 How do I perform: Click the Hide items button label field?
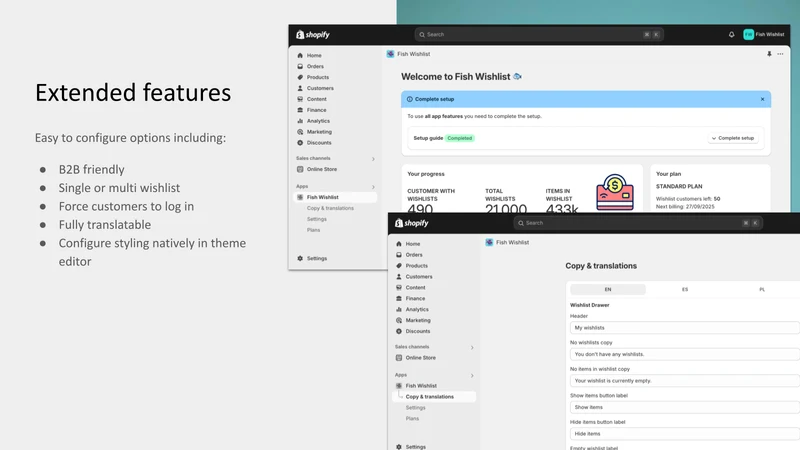685,434
